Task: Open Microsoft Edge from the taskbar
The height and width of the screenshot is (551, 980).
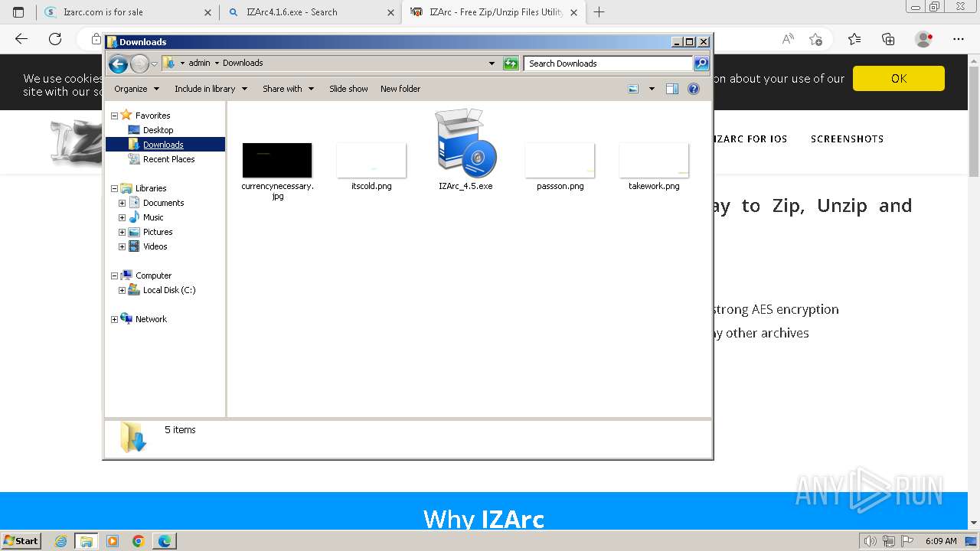Action: click(x=165, y=541)
